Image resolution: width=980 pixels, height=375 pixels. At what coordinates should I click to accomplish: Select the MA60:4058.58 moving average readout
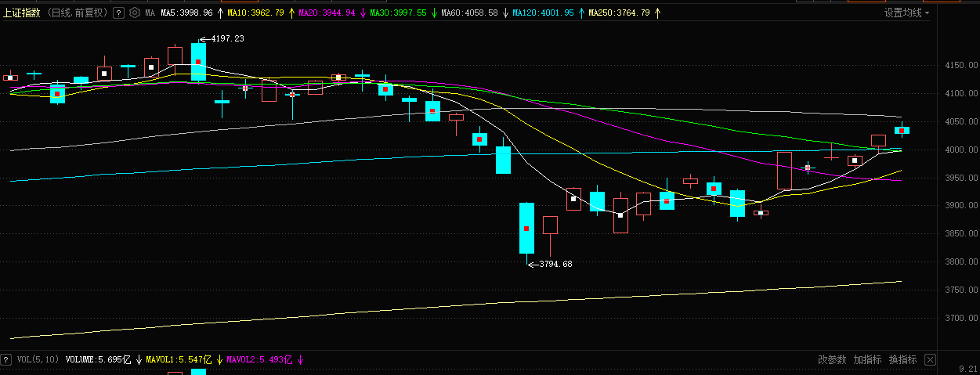click(x=469, y=13)
